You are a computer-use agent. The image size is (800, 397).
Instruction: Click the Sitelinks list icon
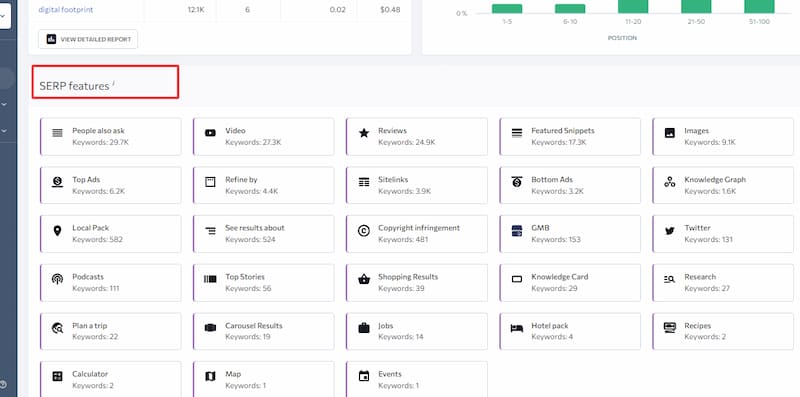coord(364,182)
